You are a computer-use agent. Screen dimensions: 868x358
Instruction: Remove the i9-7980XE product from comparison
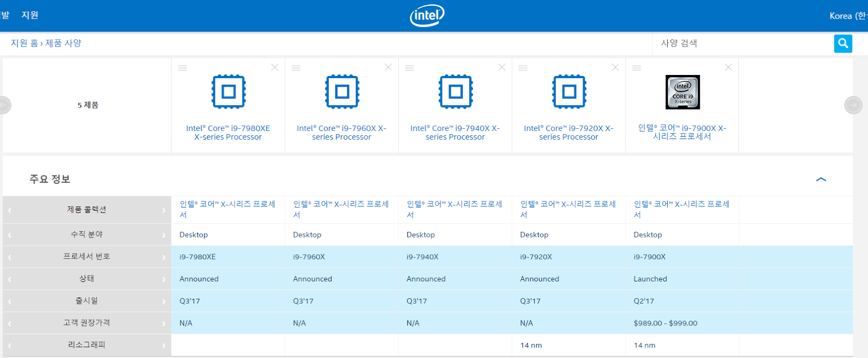tap(275, 67)
